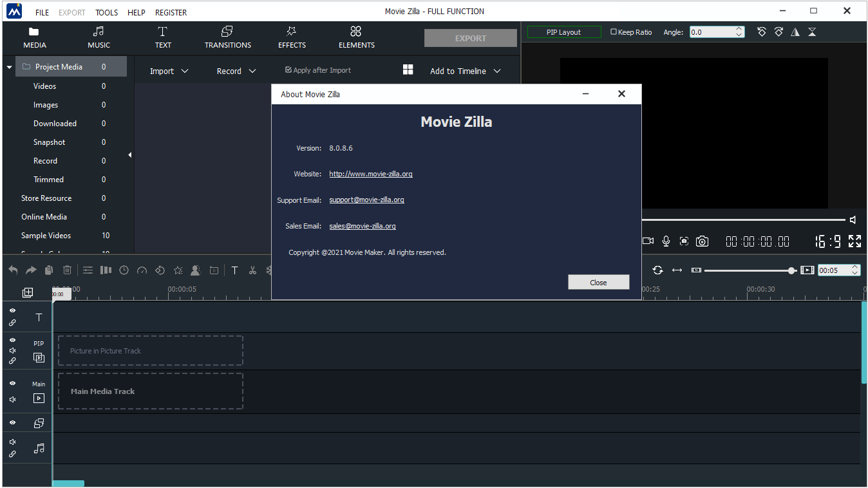
Task: Click the flip horizontal triangle icon
Action: click(x=795, y=32)
